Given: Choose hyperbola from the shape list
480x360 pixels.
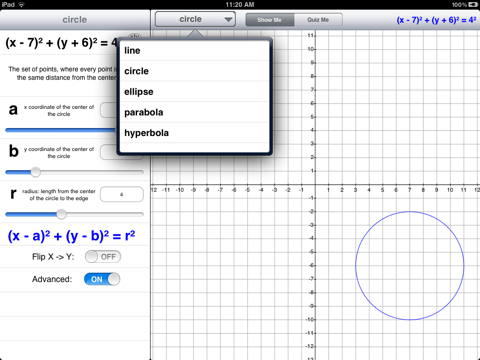Looking at the screenshot, I should tap(194, 133).
